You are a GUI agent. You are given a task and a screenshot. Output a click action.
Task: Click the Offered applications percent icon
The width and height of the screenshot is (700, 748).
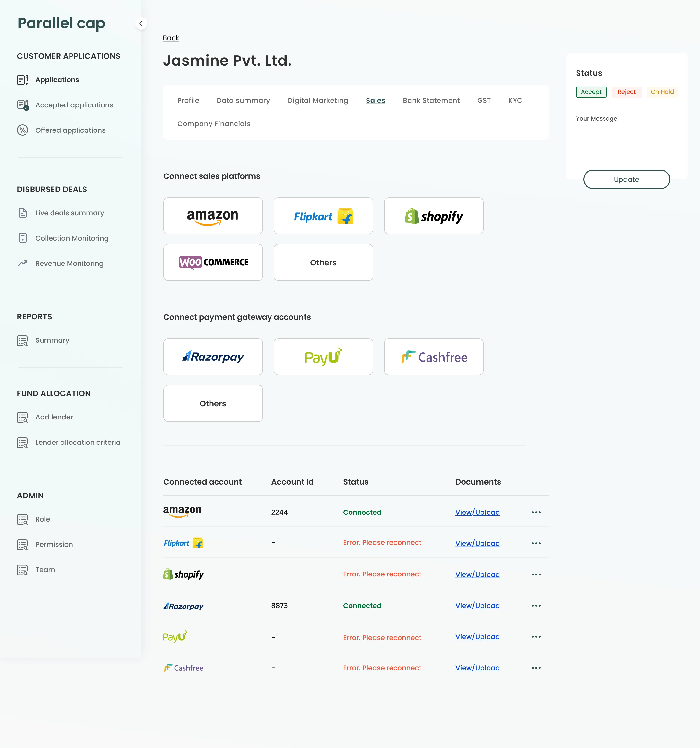(23, 130)
